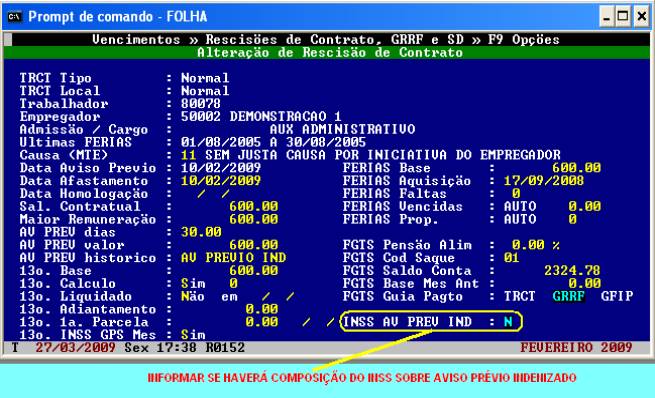Click the Causa (MTE) code 11
Viewport: 655px width, 398px height.
coord(188,155)
